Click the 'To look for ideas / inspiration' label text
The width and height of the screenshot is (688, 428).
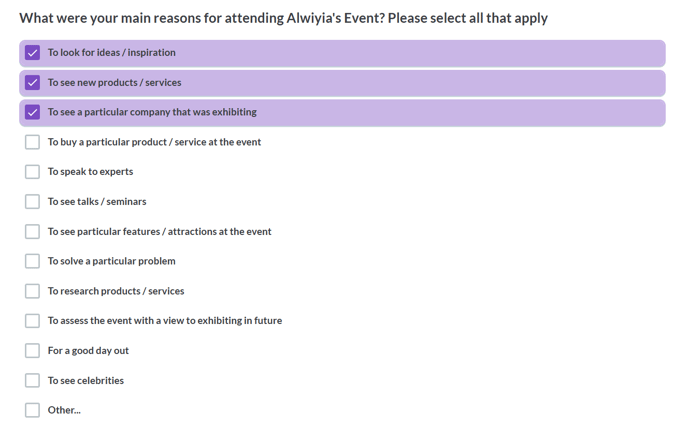(x=111, y=53)
